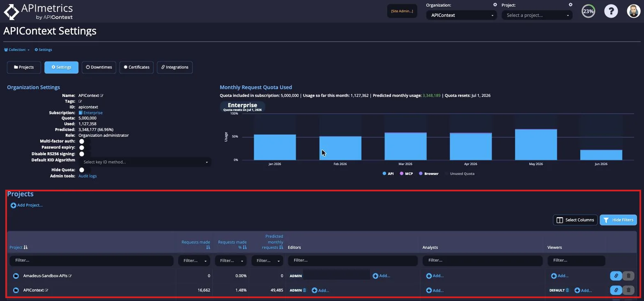Open Organization gear settings icon in header
The height and width of the screenshot is (301, 644).
tap(495, 5)
